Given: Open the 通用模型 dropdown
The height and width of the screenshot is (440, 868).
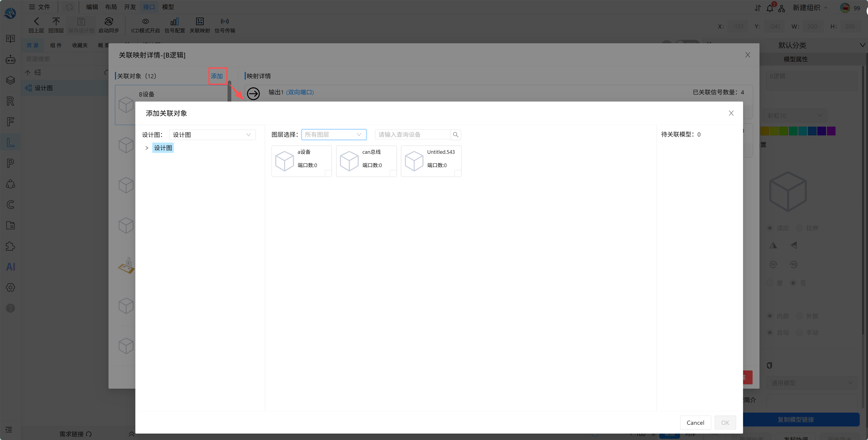Looking at the screenshot, I should click(812, 383).
